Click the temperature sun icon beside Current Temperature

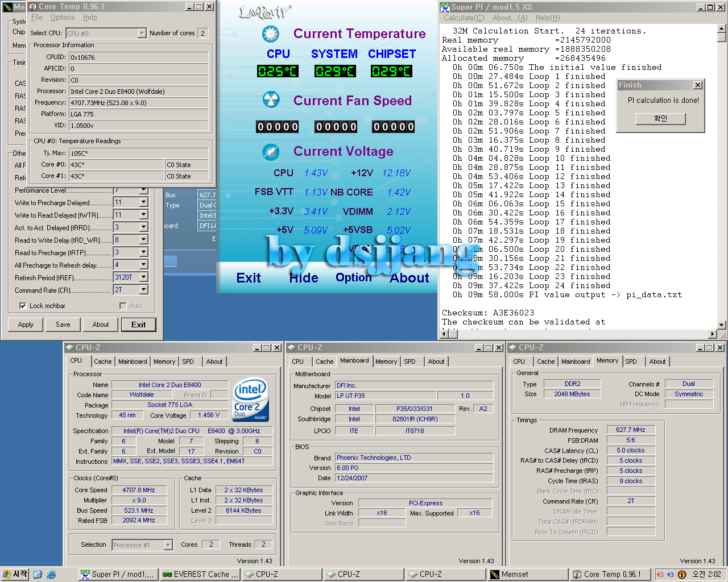tap(271, 34)
